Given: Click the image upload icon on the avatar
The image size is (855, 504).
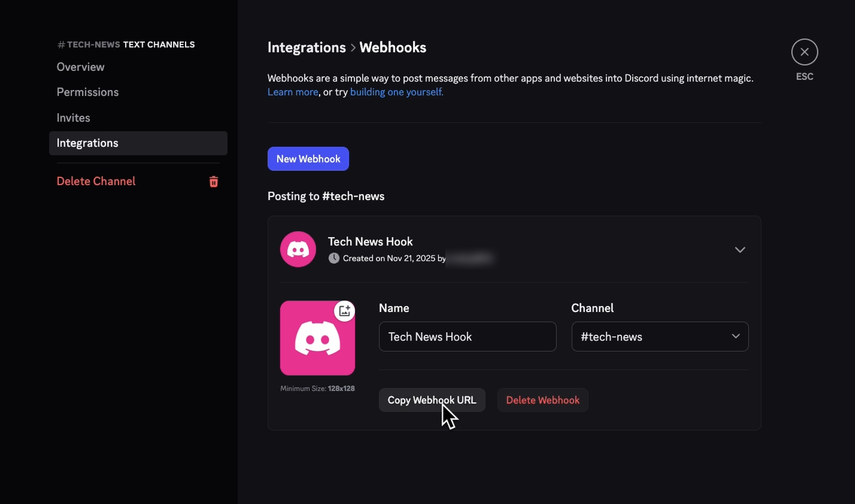Looking at the screenshot, I should [344, 310].
